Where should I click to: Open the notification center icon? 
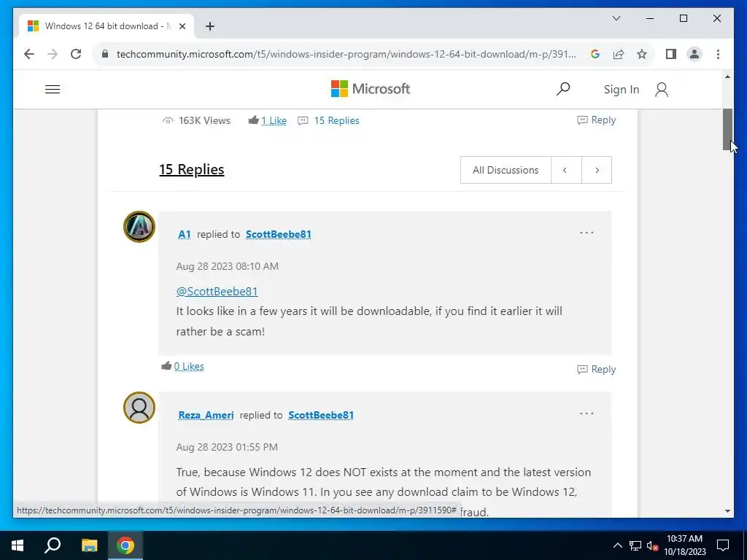(x=723, y=545)
